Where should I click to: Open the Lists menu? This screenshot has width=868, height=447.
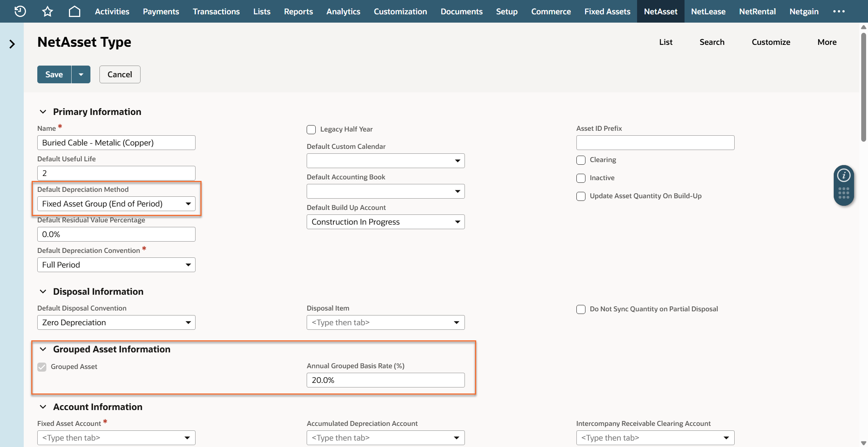point(262,11)
